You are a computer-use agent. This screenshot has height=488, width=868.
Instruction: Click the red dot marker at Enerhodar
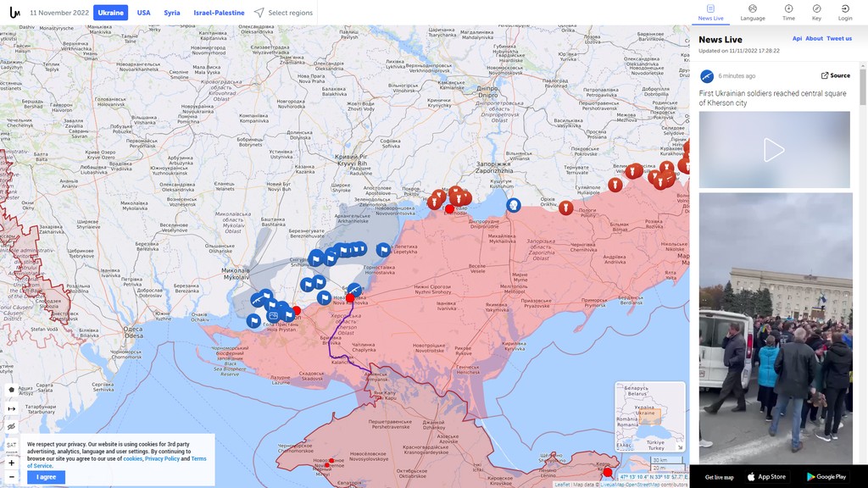pyautogui.click(x=449, y=209)
